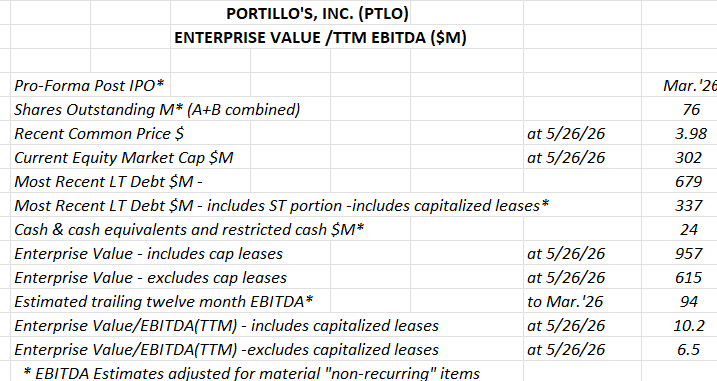Image resolution: width=717 pixels, height=381 pixels.
Task: Click the EBITDA Estimates non-recurring footnote
Action: pos(251,373)
